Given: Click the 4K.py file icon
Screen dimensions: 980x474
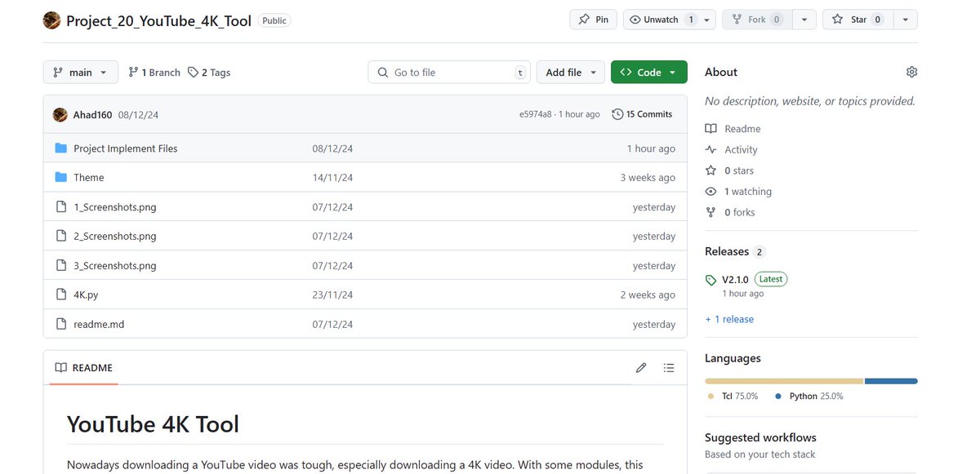Looking at the screenshot, I should (60, 295).
